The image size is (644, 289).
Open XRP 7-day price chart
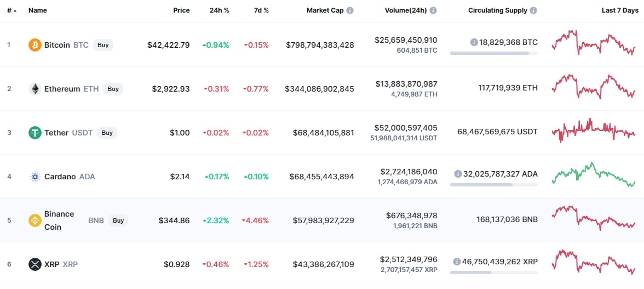click(594, 262)
